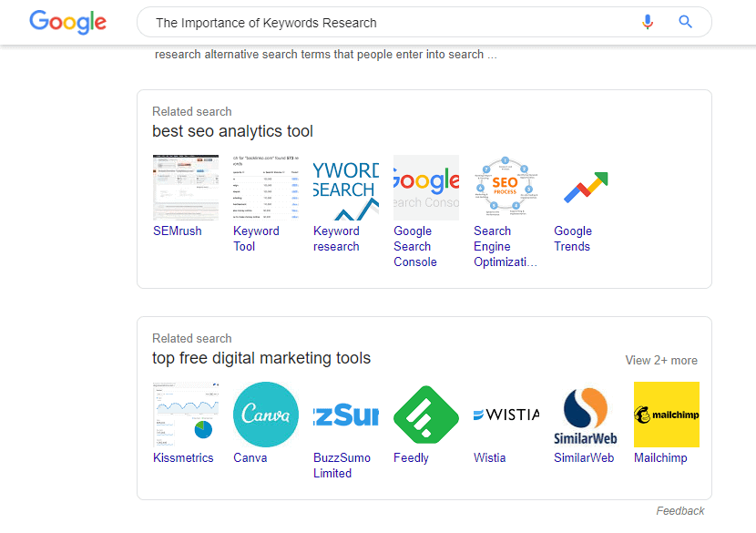Activate voice search microphone icon

pyautogui.click(x=648, y=22)
